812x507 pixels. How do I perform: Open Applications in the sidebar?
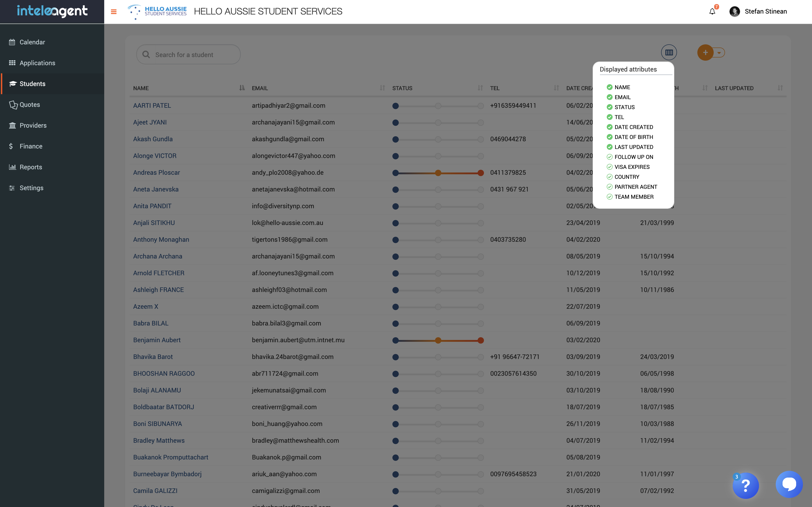37,63
